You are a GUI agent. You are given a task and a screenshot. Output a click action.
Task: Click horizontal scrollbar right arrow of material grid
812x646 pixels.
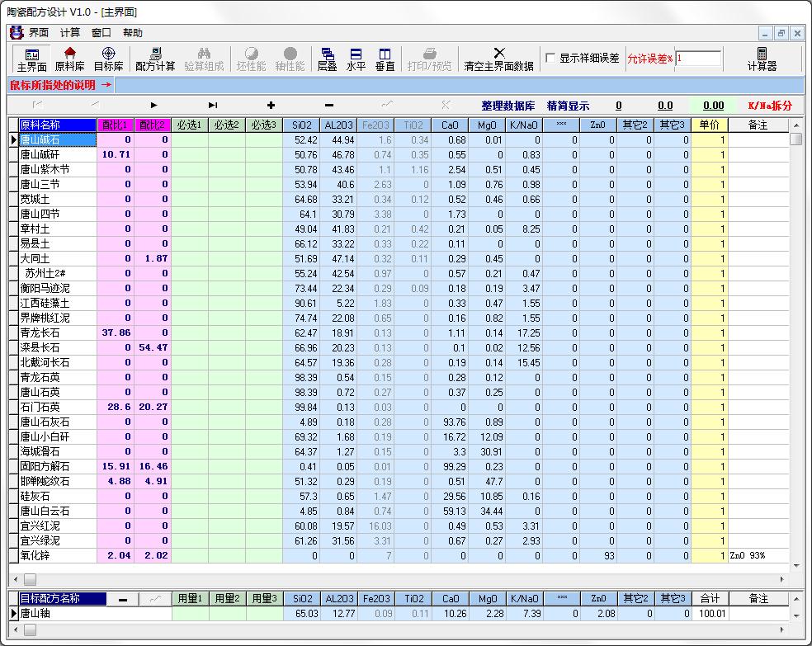coord(782,578)
